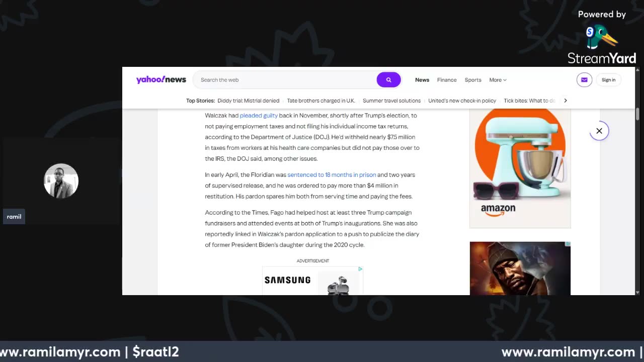The height and width of the screenshot is (362, 644).
Task: Follow sentenced to 18 months in prison link
Action: click(332, 175)
